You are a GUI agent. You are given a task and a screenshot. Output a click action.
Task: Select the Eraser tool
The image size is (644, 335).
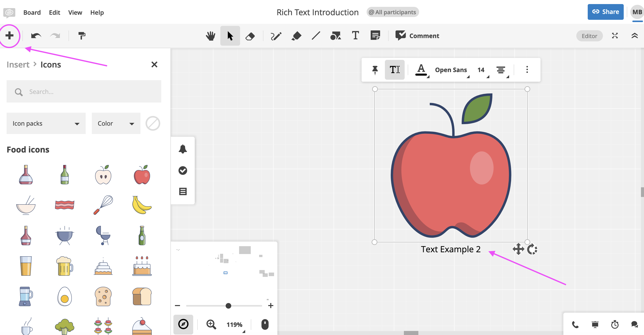(x=250, y=36)
